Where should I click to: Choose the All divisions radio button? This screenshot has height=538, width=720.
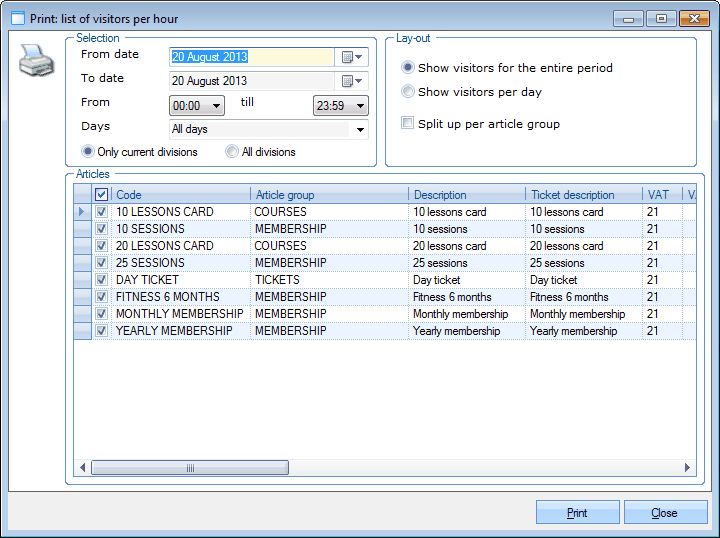[x=232, y=152]
